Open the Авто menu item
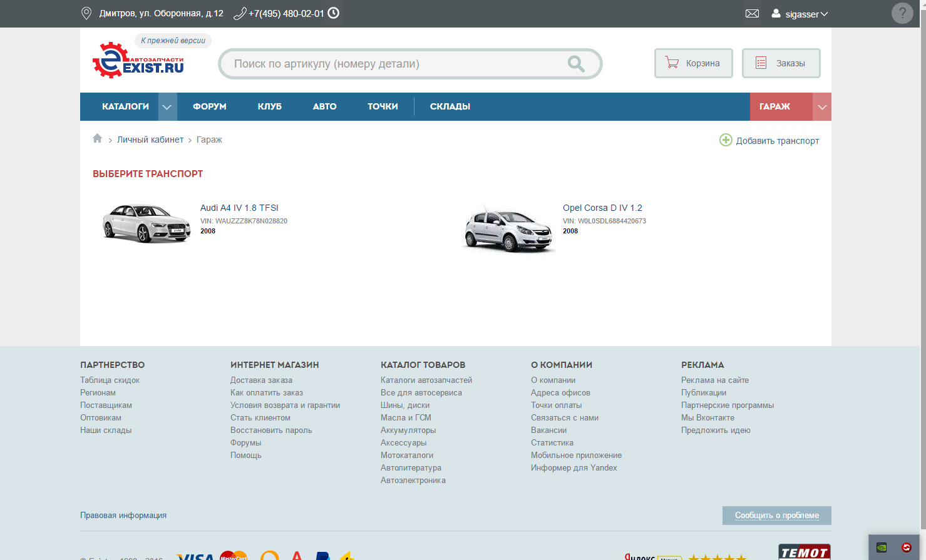 (x=325, y=106)
